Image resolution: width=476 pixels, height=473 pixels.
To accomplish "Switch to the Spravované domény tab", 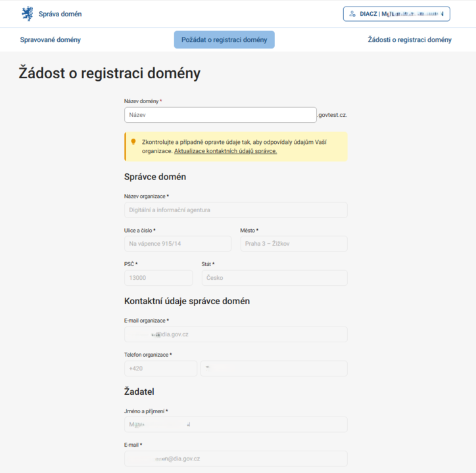I will (x=51, y=40).
